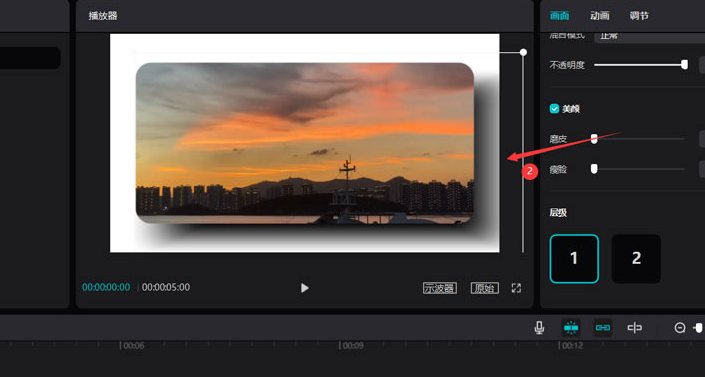705x377 pixels.
Task: Click the 磨皮 slider handle
Action: pyautogui.click(x=594, y=139)
